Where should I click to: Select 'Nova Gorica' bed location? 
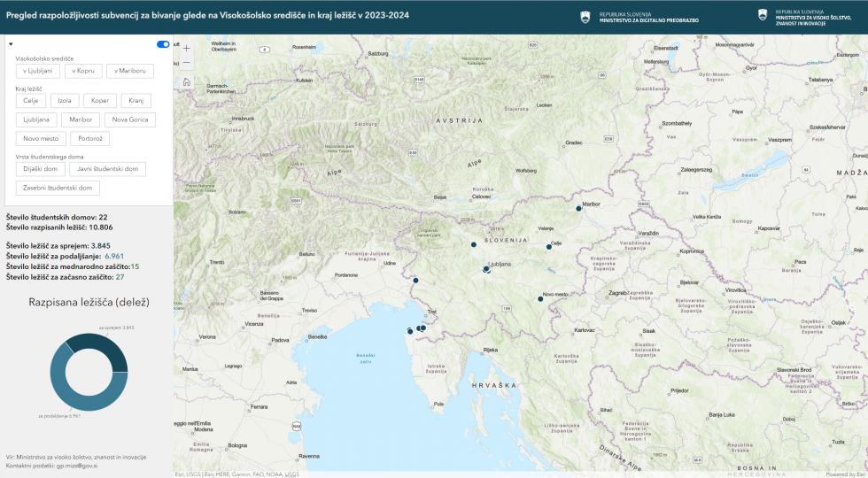pyautogui.click(x=129, y=119)
